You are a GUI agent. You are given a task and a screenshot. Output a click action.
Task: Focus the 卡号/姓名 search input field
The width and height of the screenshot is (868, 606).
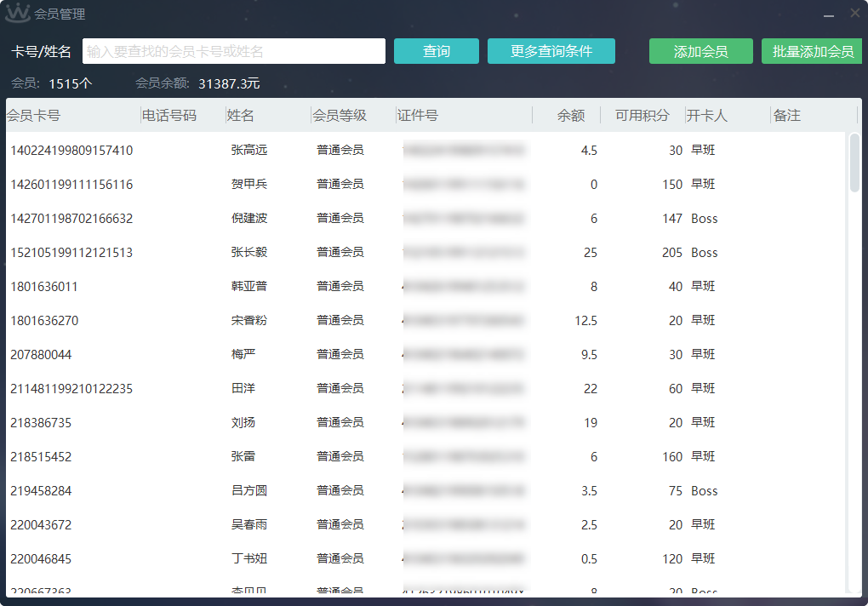[234, 51]
